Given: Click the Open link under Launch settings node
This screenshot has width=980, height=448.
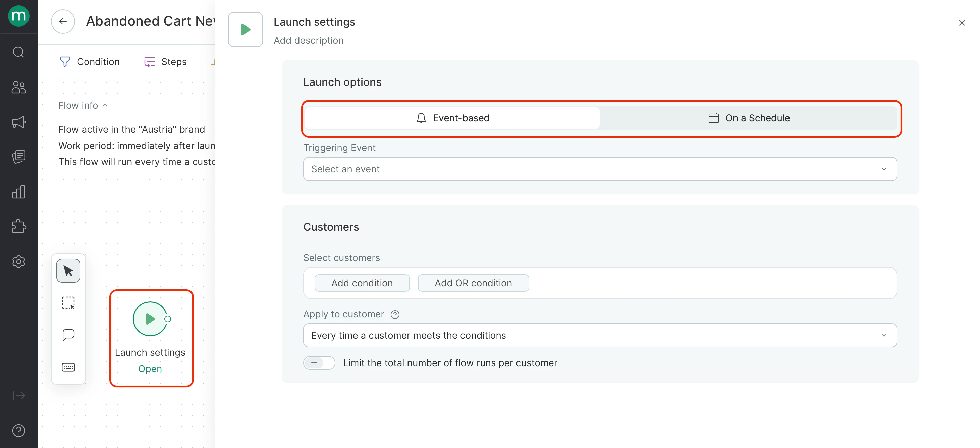Looking at the screenshot, I should click(x=150, y=369).
